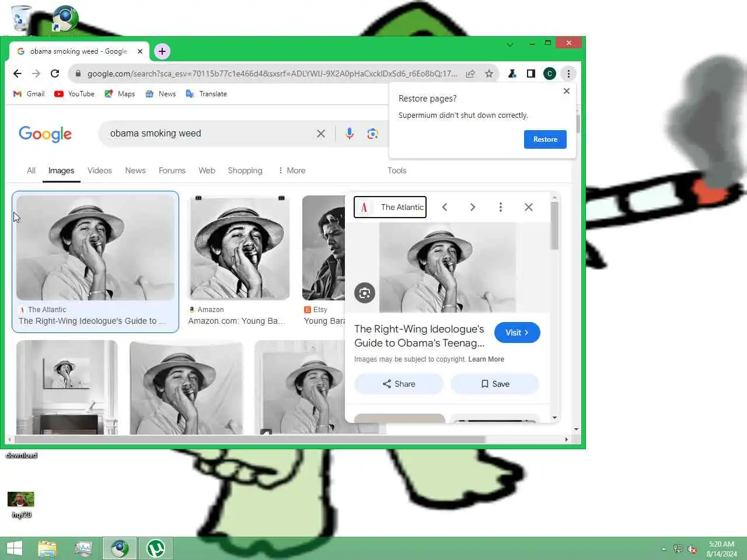Click the Lens icon on preview image

[365, 293]
